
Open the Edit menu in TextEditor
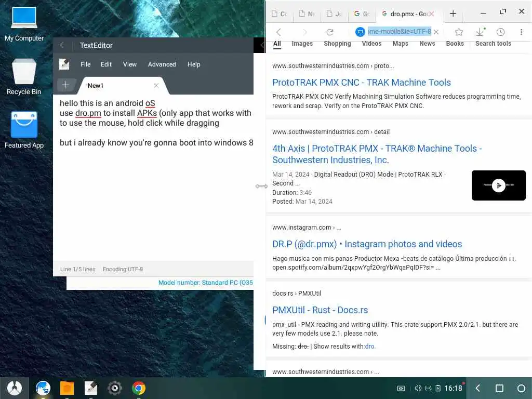pyautogui.click(x=106, y=64)
